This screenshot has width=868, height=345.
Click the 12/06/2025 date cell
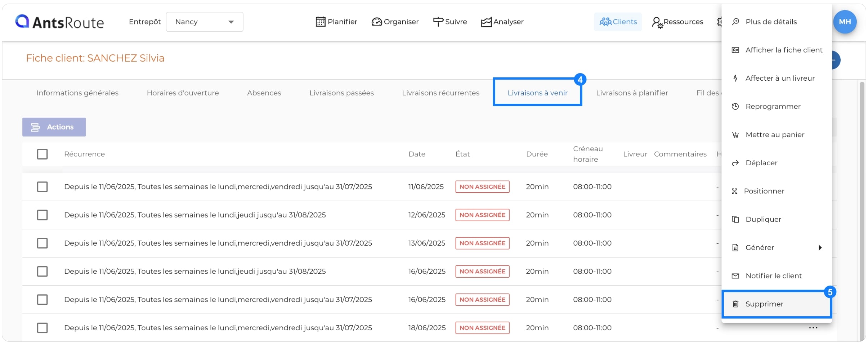tap(426, 215)
